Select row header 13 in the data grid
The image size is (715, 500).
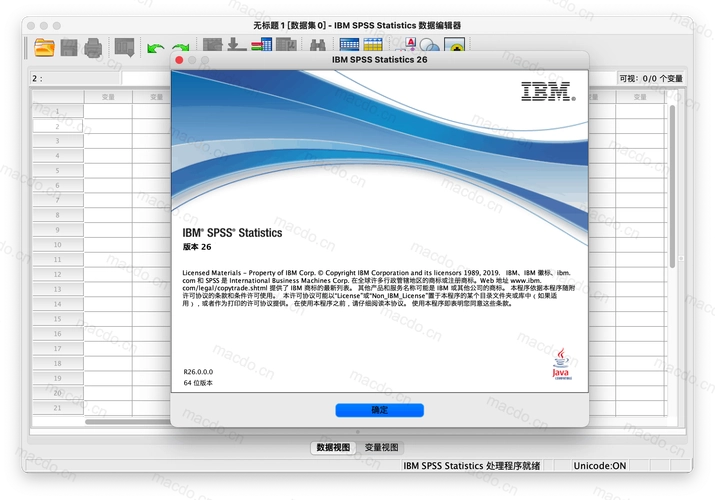pos(57,289)
